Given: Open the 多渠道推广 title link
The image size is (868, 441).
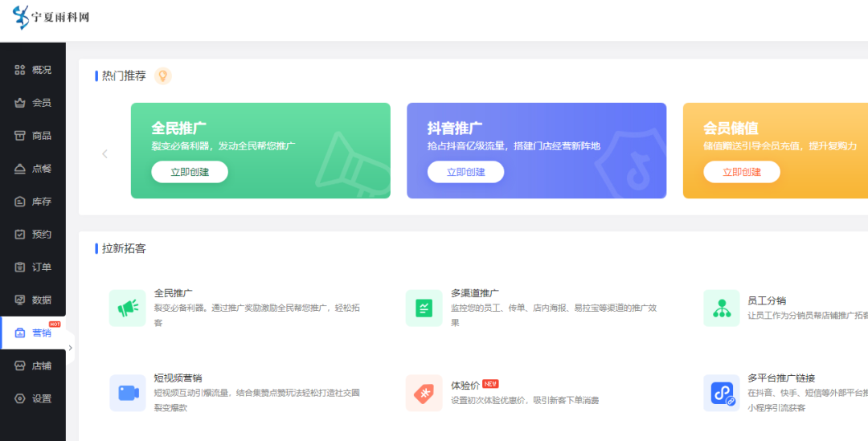Looking at the screenshot, I should tap(475, 292).
